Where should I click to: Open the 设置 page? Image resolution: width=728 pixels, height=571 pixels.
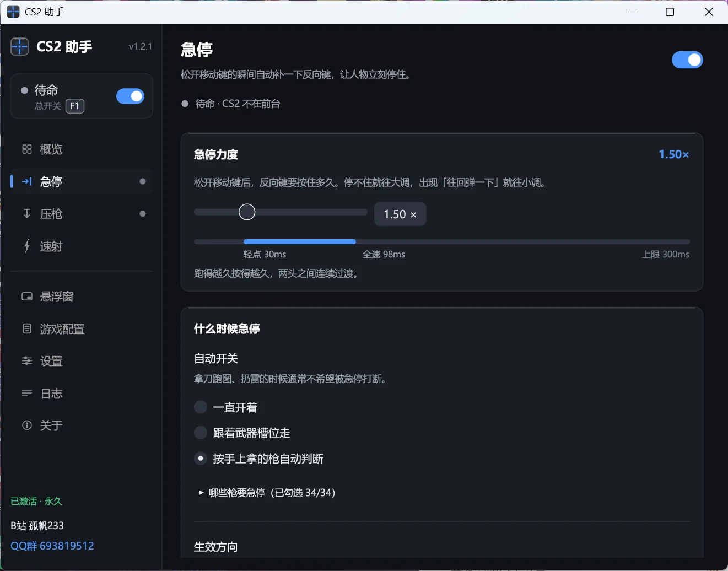(82, 361)
